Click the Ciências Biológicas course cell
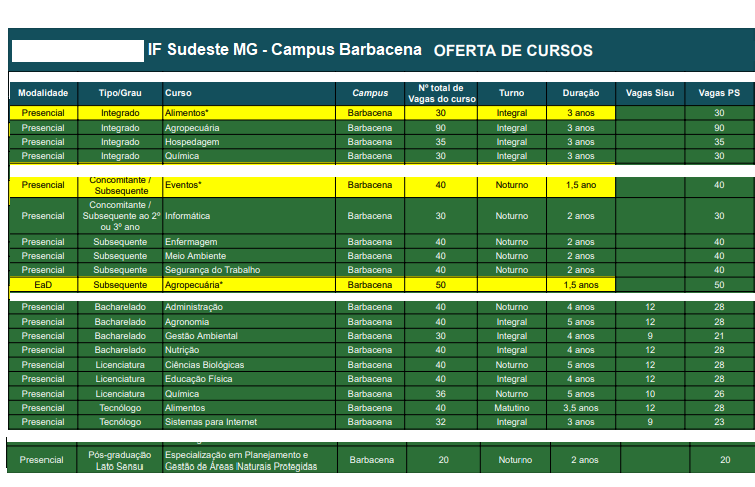Screen dimensions: 755x487 click(205, 365)
